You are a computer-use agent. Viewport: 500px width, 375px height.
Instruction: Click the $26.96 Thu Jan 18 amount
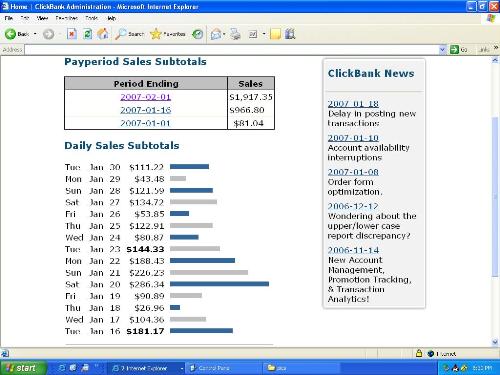tap(149, 308)
